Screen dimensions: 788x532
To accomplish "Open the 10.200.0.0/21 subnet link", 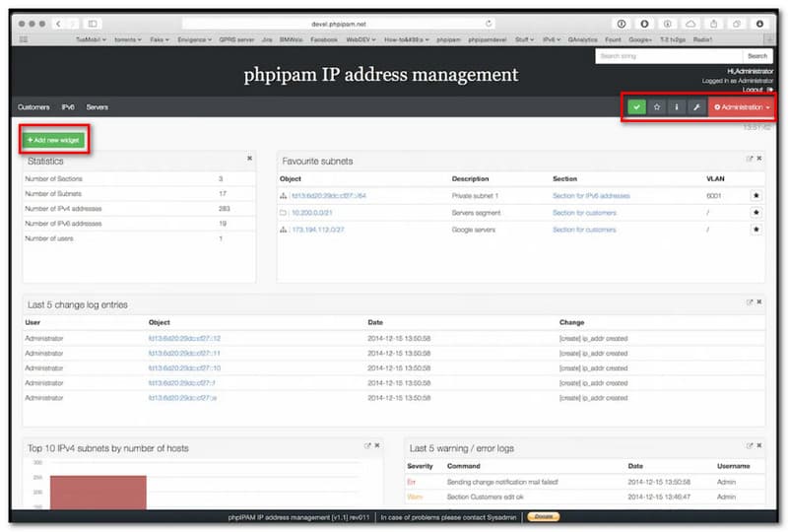I will tap(315, 213).
